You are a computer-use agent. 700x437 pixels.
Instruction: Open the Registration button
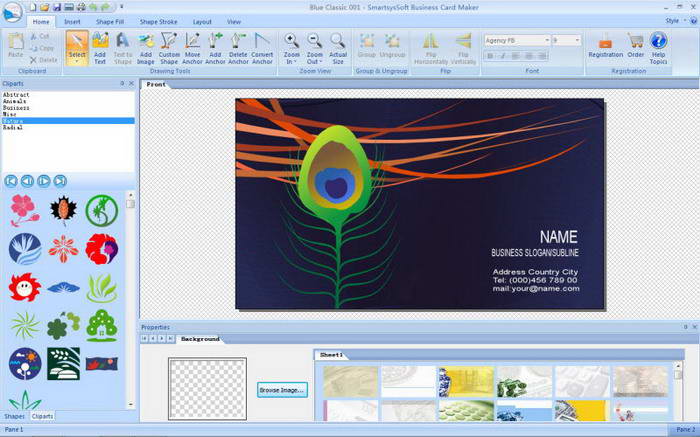[605, 45]
